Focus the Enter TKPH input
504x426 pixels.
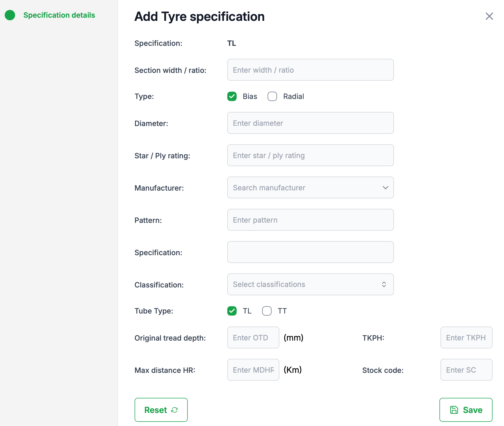pyautogui.click(x=466, y=338)
